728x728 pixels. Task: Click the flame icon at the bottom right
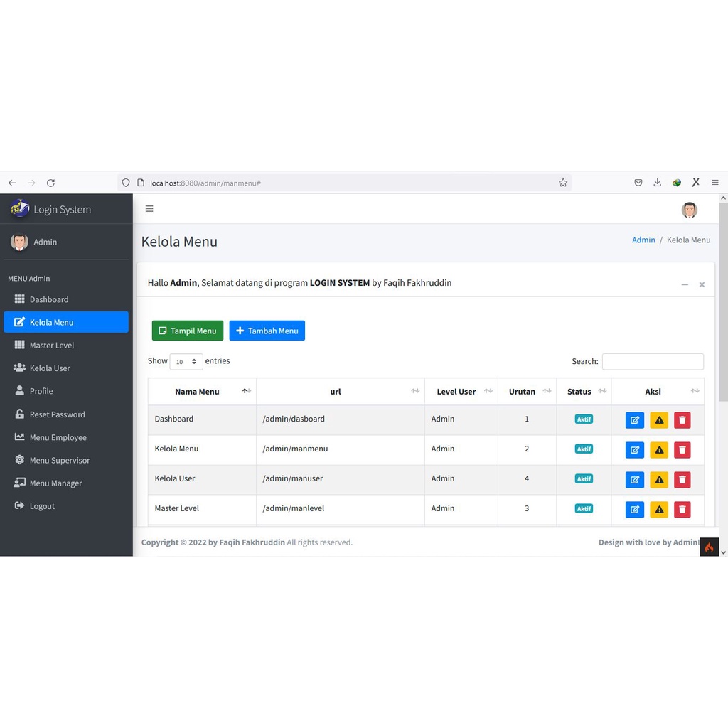[x=709, y=547]
